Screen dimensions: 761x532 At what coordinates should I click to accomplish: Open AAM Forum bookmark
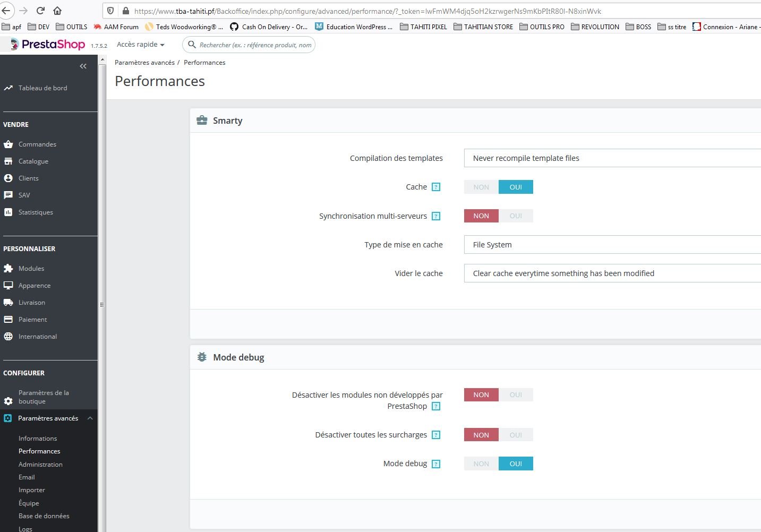116,27
